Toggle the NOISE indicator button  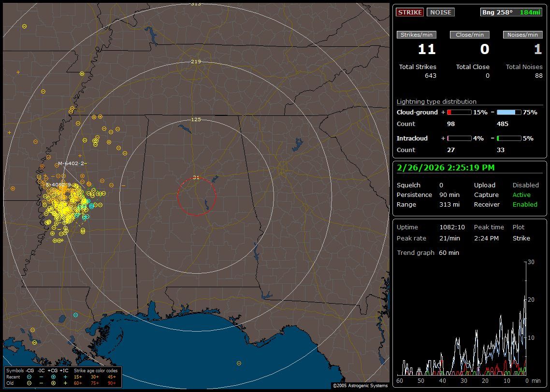coord(440,12)
